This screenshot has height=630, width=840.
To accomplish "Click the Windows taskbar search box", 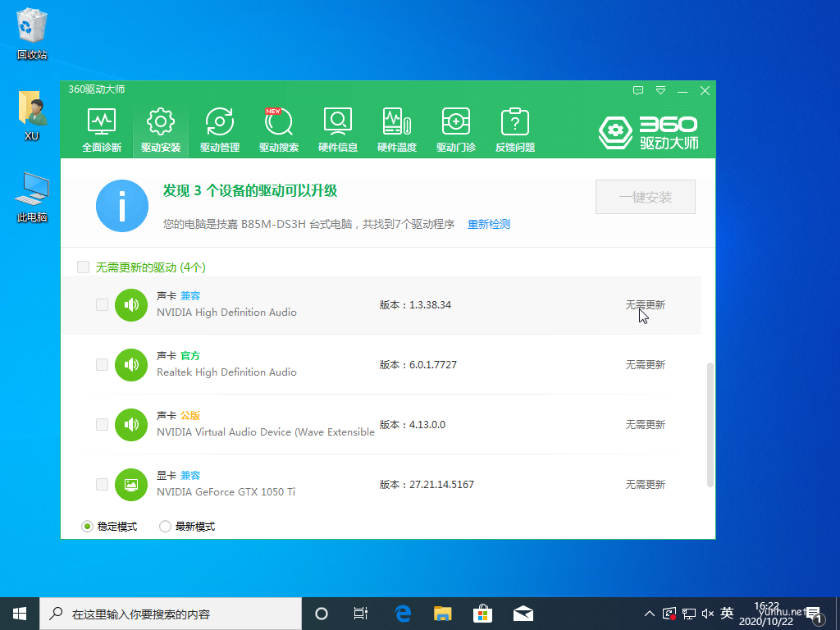I will 172,614.
